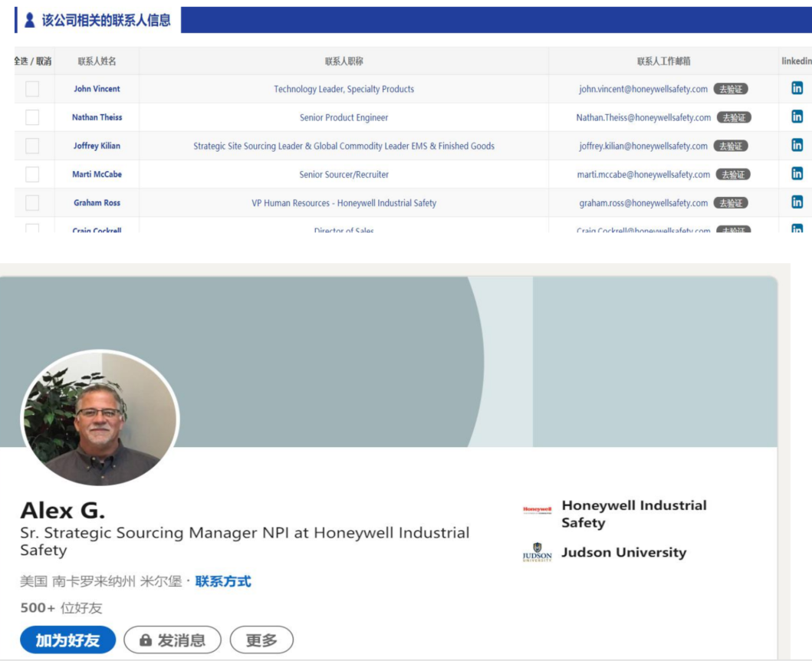The image size is (812, 661).
Task: Tick the checkbox for John Vincent
Action: [32, 89]
